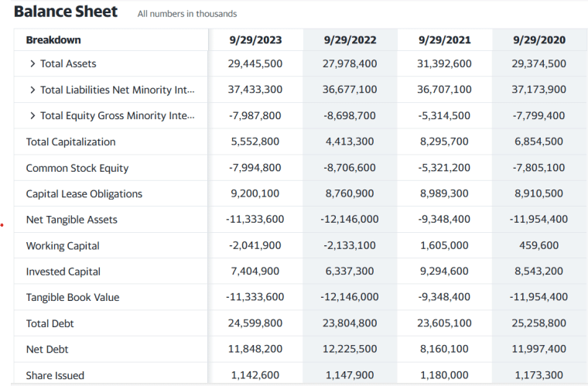Click equity value -7,987,800
This screenshot has width=588, height=386.
tap(255, 115)
